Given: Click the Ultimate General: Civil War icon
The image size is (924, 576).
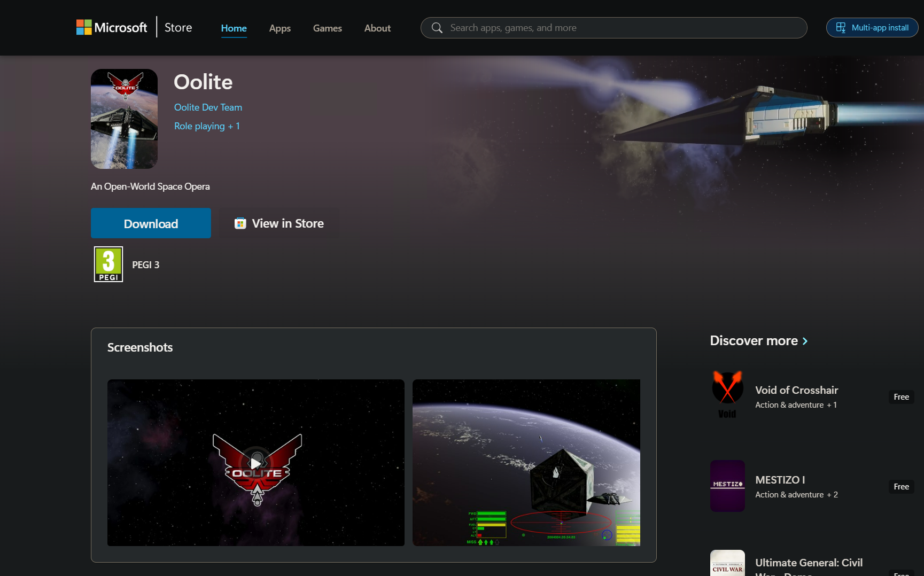Looking at the screenshot, I should (727, 563).
